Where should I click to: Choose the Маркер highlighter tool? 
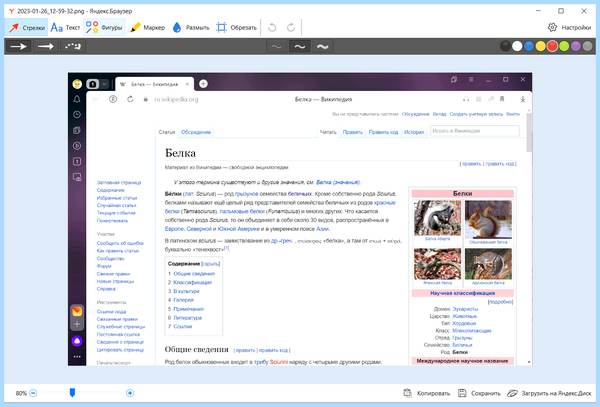tap(147, 28)
